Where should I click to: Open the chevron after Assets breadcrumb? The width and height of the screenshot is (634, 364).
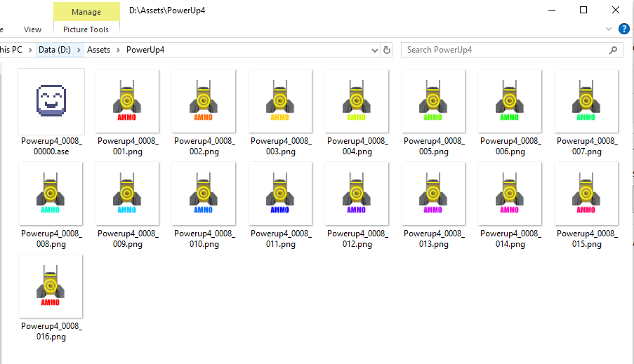pyautogui.click(x=118, y=50)
